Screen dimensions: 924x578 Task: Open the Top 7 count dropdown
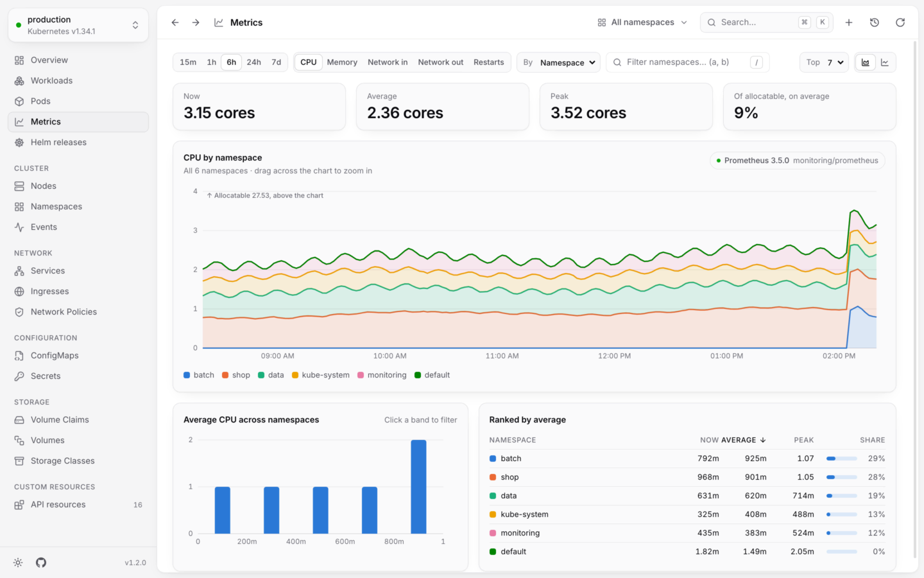point(825,62)
